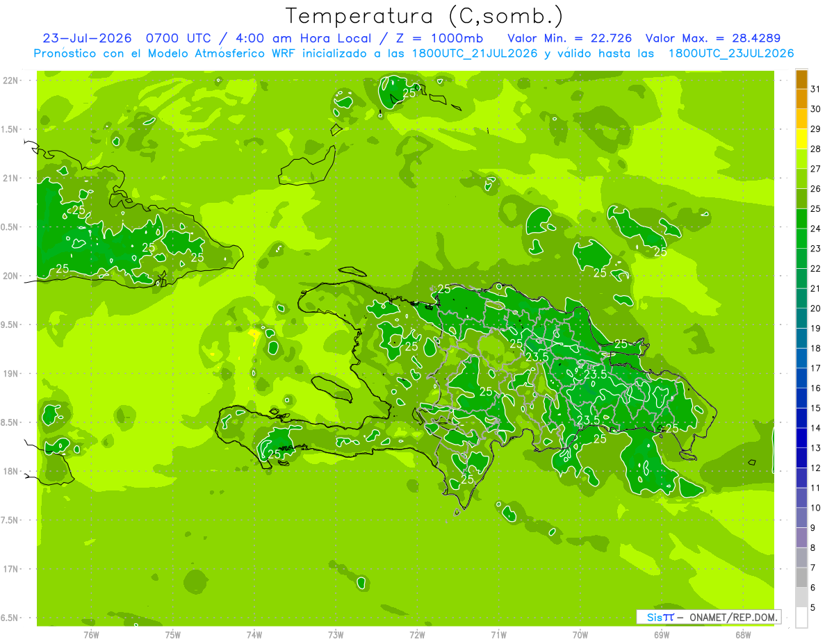The width and height of the screenshot is (834, 644).
Task: Click the '75W' longitude axis label
Action: (173, 635)
